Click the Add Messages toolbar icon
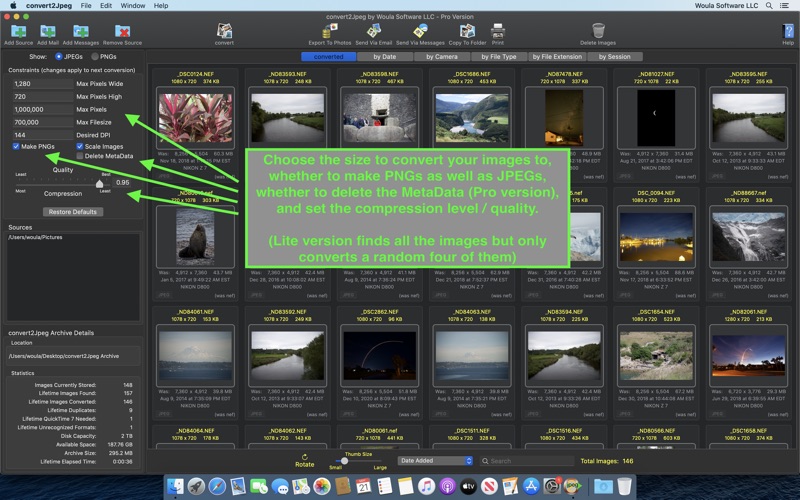 (x=81, y=32)
